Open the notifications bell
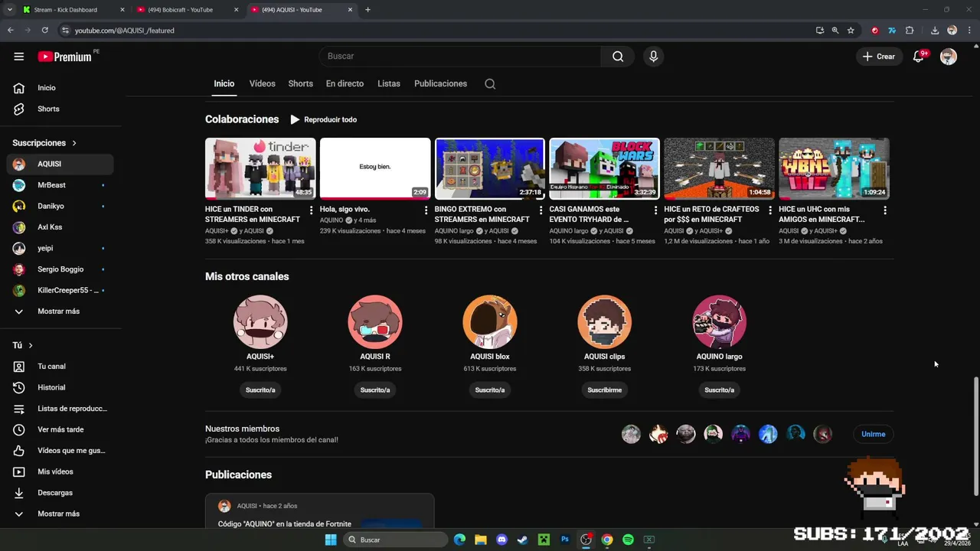980x551 pixels. coord(918,57)
